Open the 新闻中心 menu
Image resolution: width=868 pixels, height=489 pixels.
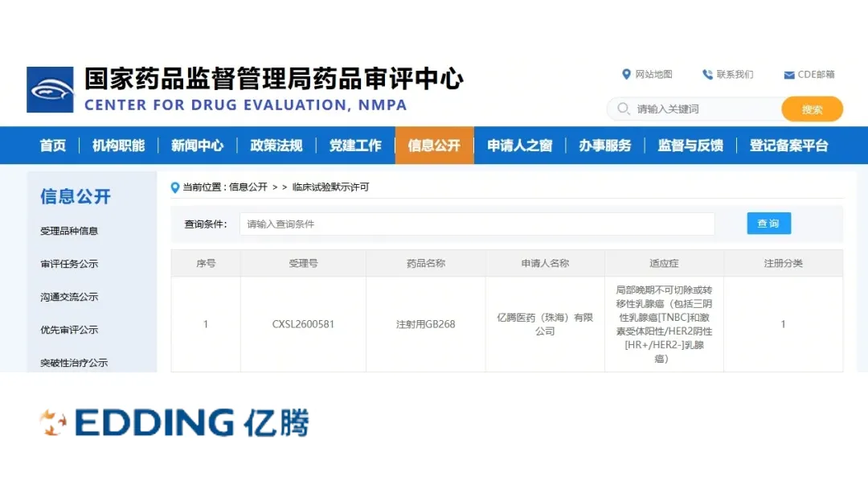(x=197, y=146)
